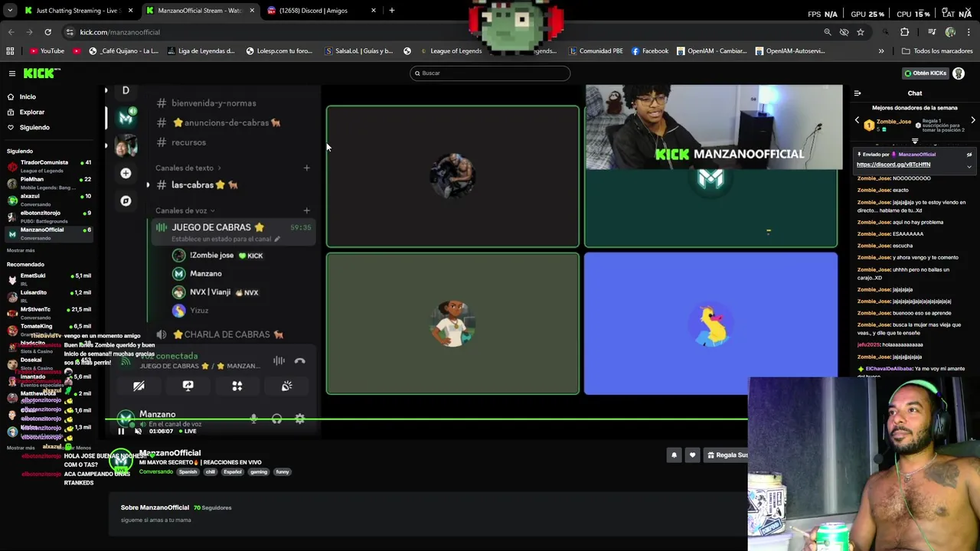Open Facebook bookmark

(x=650, y=51)
